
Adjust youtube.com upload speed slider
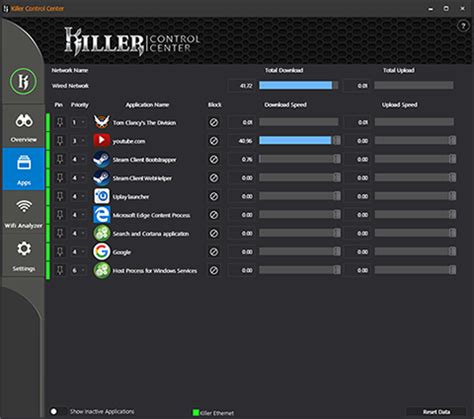pyautogui.click(x=452, y=141)
